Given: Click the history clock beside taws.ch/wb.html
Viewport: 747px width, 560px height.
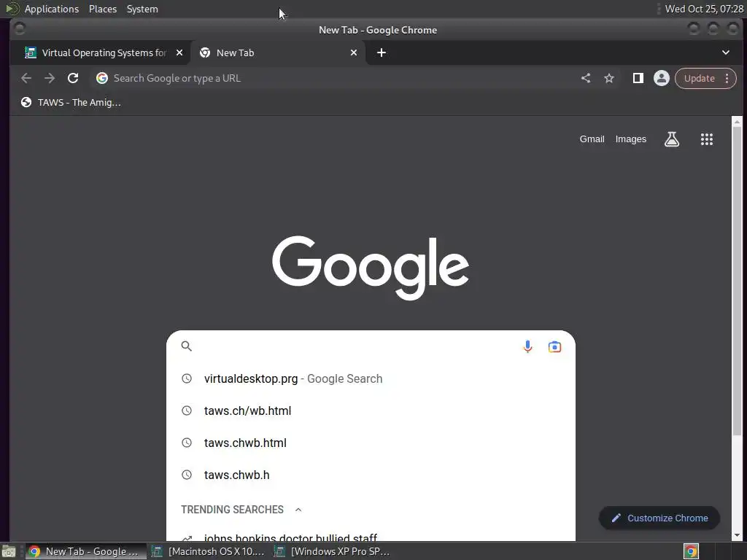Looking at the screenshot, I should [x=187, y=411].
